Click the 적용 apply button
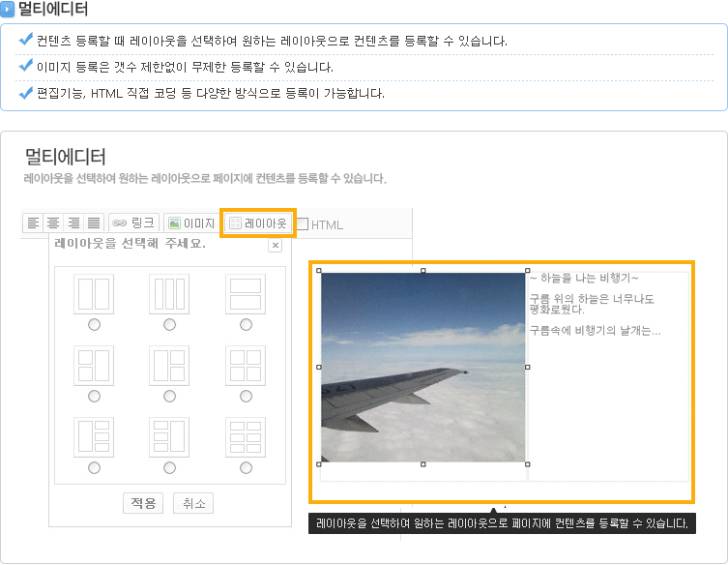Image resolution: width=728 pixels, height=565 pixels. click(x=143, y=503)
